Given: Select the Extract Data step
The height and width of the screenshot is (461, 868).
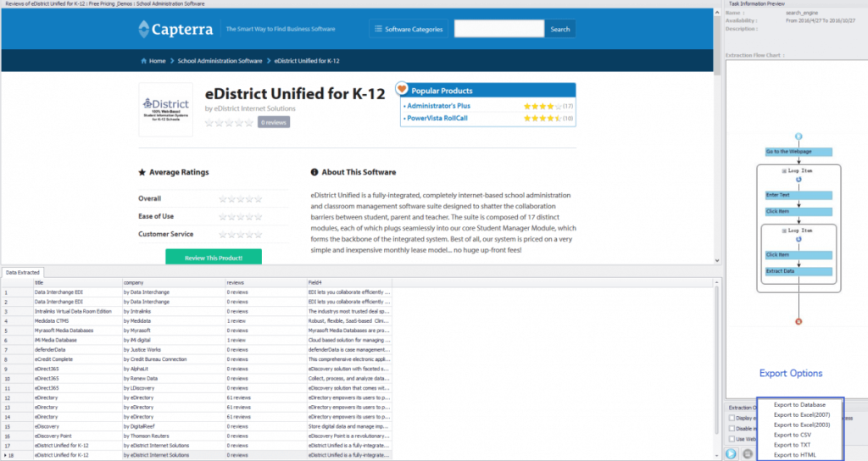Looking at the screenshot, I should (798, 271).
